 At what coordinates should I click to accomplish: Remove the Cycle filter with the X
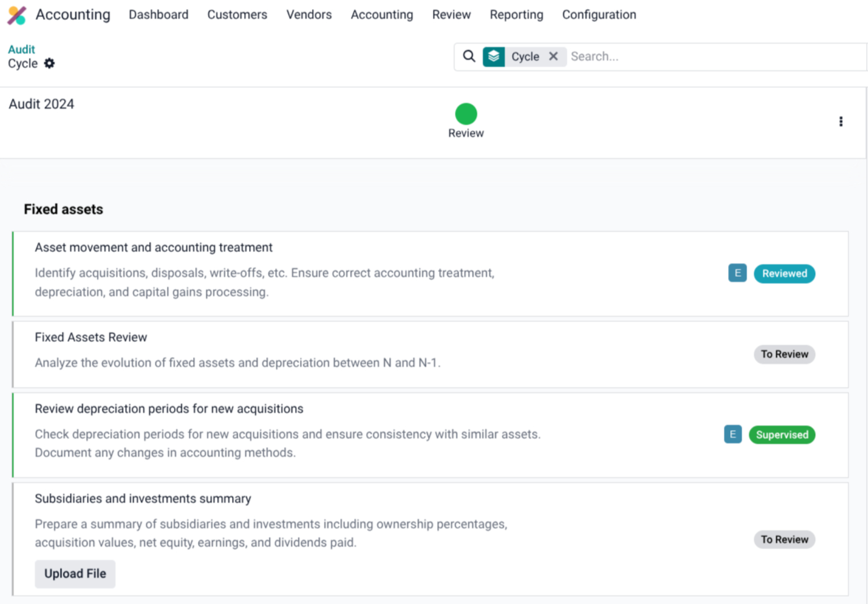(553, 57)
